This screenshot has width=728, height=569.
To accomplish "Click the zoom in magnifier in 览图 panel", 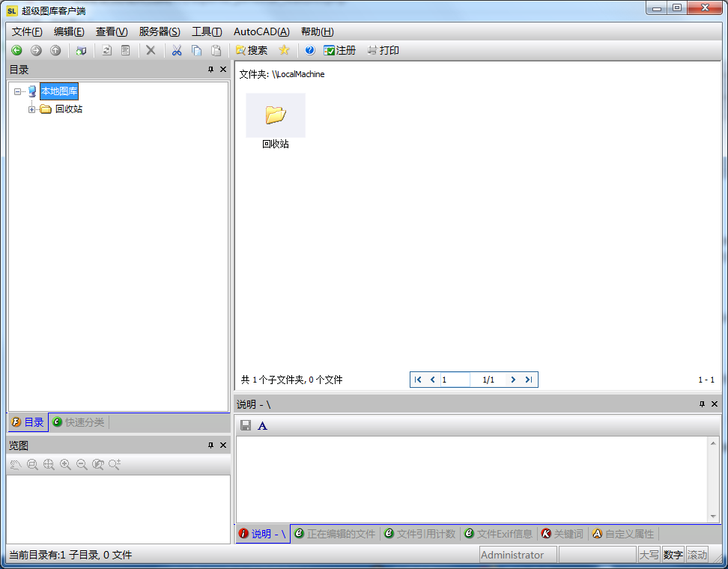I will [x=65, y=465].
